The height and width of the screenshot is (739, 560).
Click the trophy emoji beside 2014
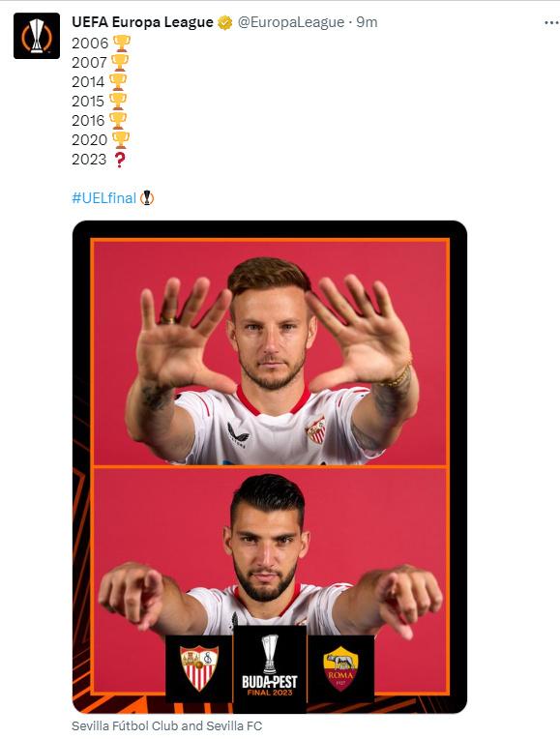[118, 82]
